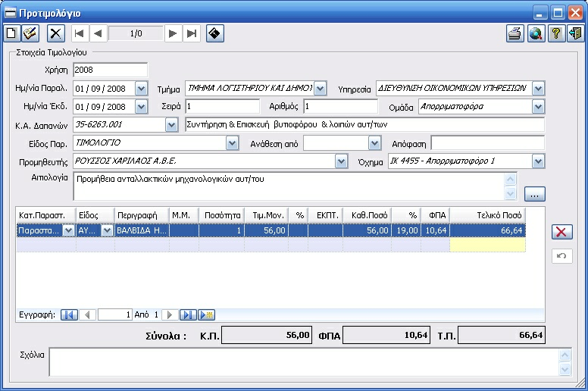The width and height of the screenshot is (588, 391).
Task: Click the expense description field Συντήρηση & Επισκευή
Action: pyautogui.click(x=364, y=124)
